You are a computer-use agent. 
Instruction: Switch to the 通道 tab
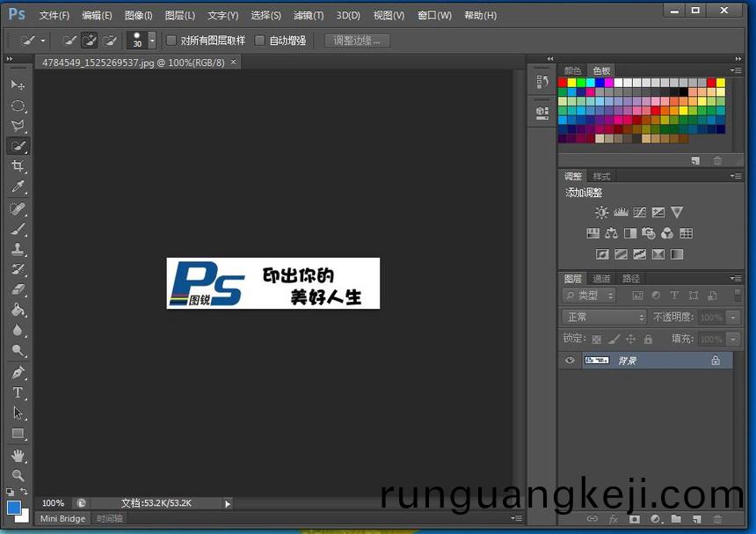coord(601,278)
